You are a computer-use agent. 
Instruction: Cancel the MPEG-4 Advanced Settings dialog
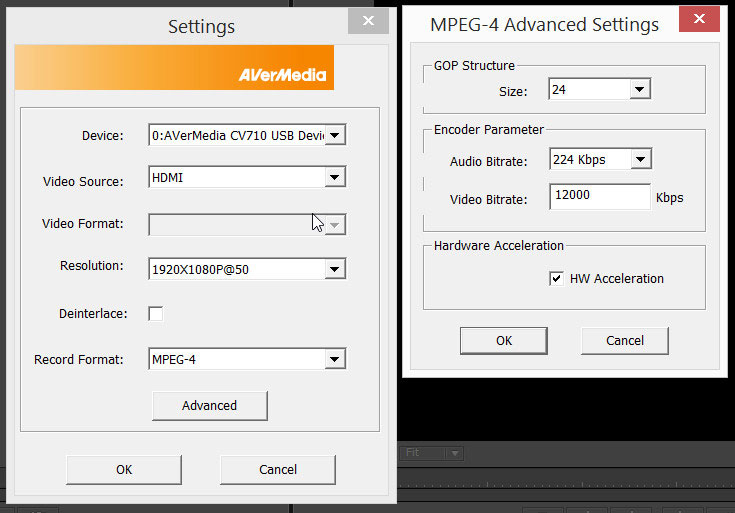[625, 340]
